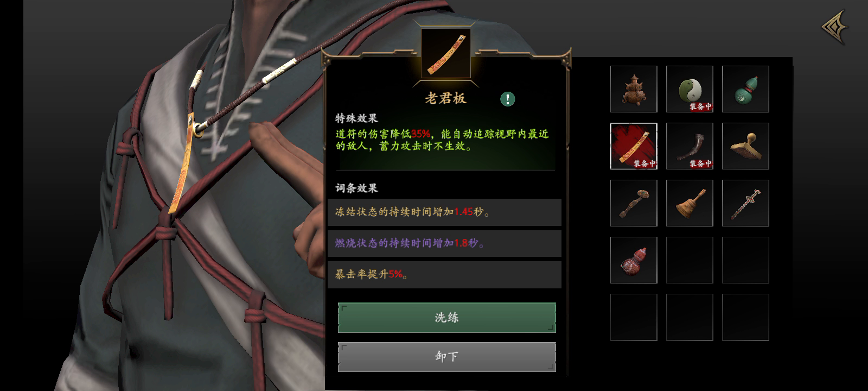Image resolution: width=868 pixels, height=391 pixels.
Task: Select the bronze incense burner item
Action: point(634,89)
